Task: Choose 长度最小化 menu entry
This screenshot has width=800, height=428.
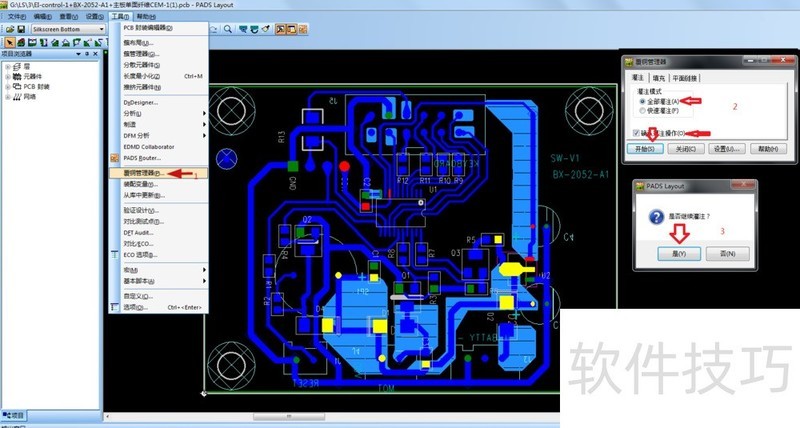Action: pos(158,76)
